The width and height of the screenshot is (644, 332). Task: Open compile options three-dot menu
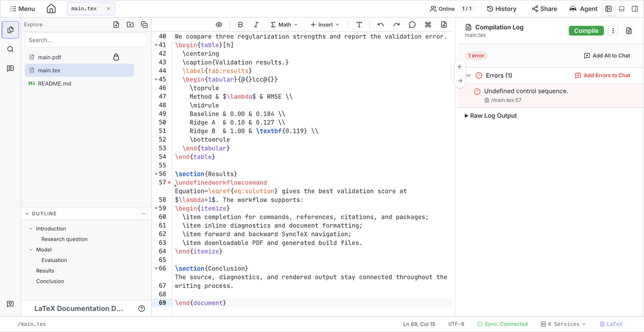[613, 31]
